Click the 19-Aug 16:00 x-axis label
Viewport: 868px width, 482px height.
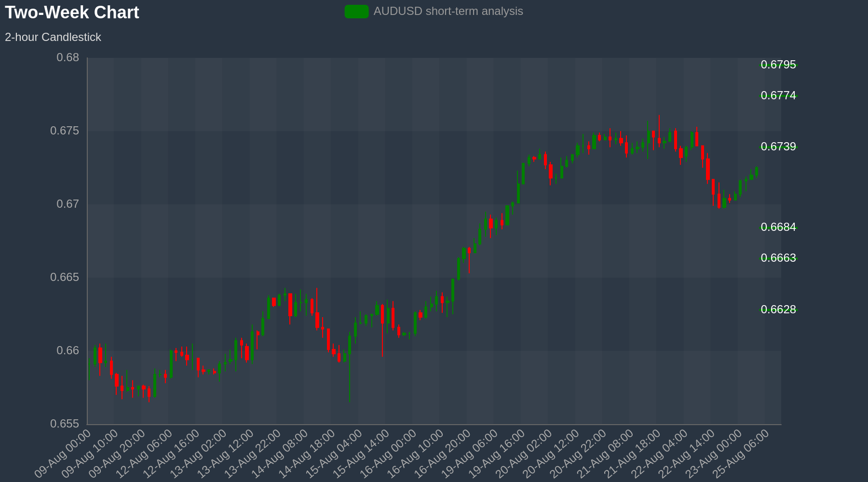[497, 454]
